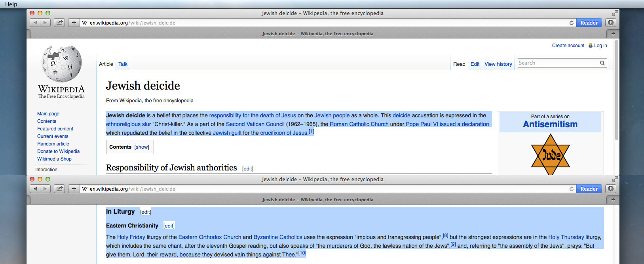Open the ethnoreligious slur link

coord(128,124)
